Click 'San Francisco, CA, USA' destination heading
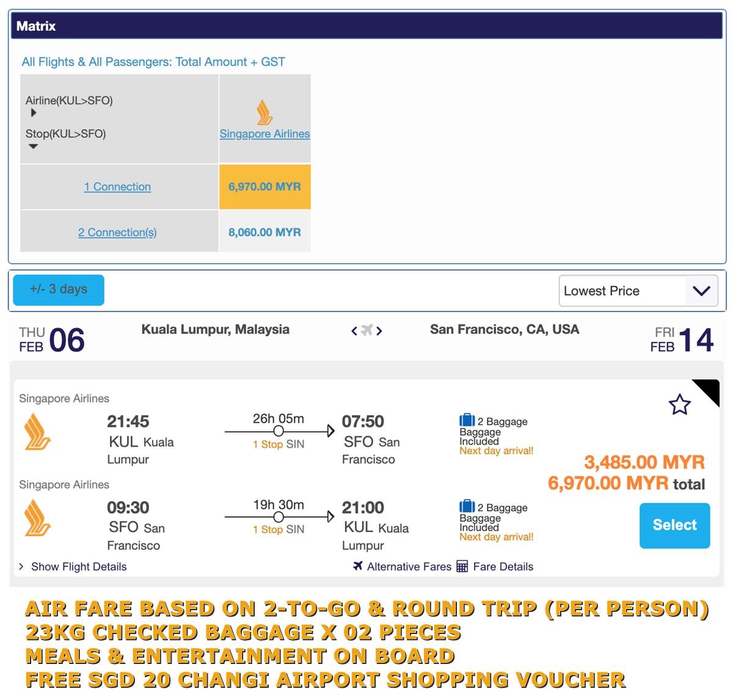733x700 pixels. [x=505, y=330]
